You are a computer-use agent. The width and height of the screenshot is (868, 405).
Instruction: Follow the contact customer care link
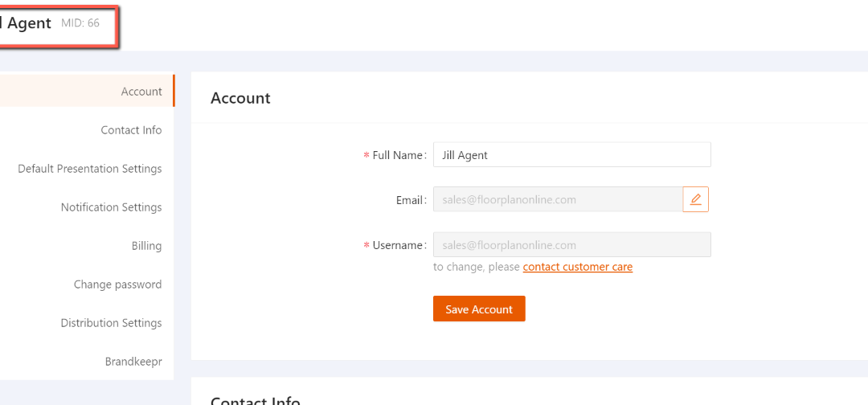pos(577,267)
